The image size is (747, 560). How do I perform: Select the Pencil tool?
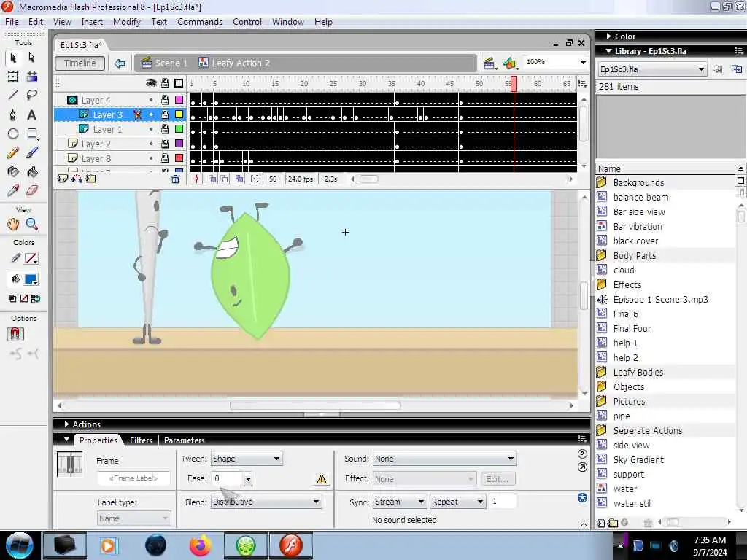click(x=13, y=152)
